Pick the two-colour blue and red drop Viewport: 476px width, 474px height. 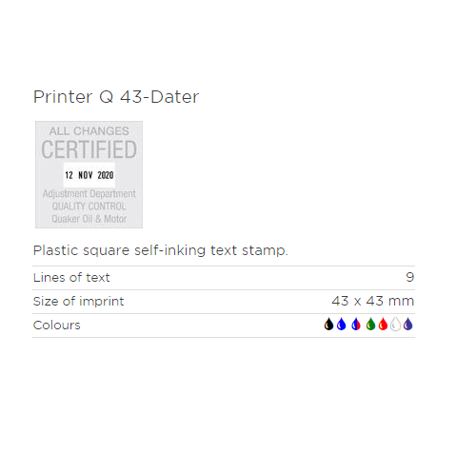356,325
